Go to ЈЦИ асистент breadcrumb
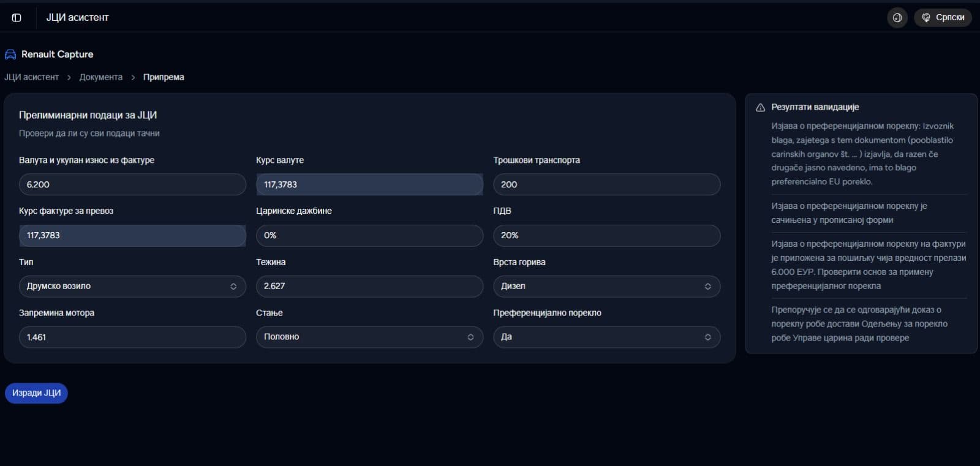Image resolution: width=980 pixels, height=466 pixels. pyautogui.click(x=31, y=77)
